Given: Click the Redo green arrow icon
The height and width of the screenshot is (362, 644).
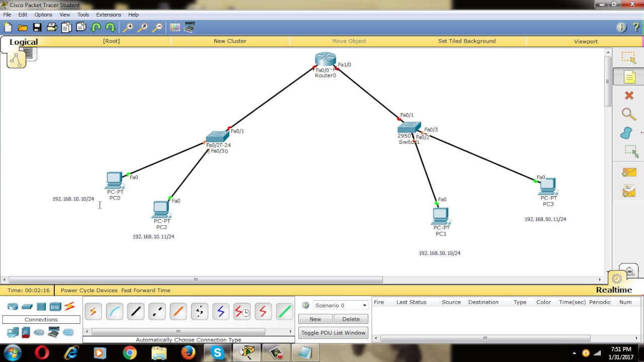Looking at the screenshot, I should tap(110, 28).
